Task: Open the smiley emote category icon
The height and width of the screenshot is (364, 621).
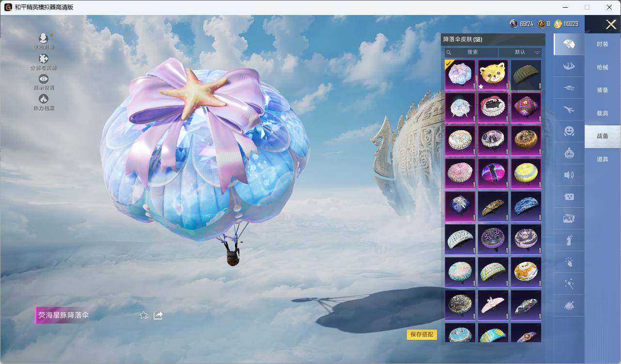Action: (569, 131)
